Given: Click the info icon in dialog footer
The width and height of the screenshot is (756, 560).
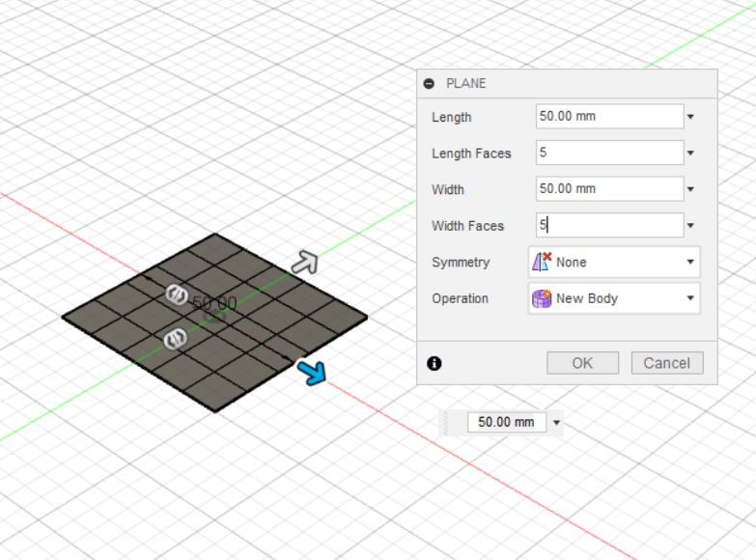Looking at the screenshot, I should coord(434,363).
